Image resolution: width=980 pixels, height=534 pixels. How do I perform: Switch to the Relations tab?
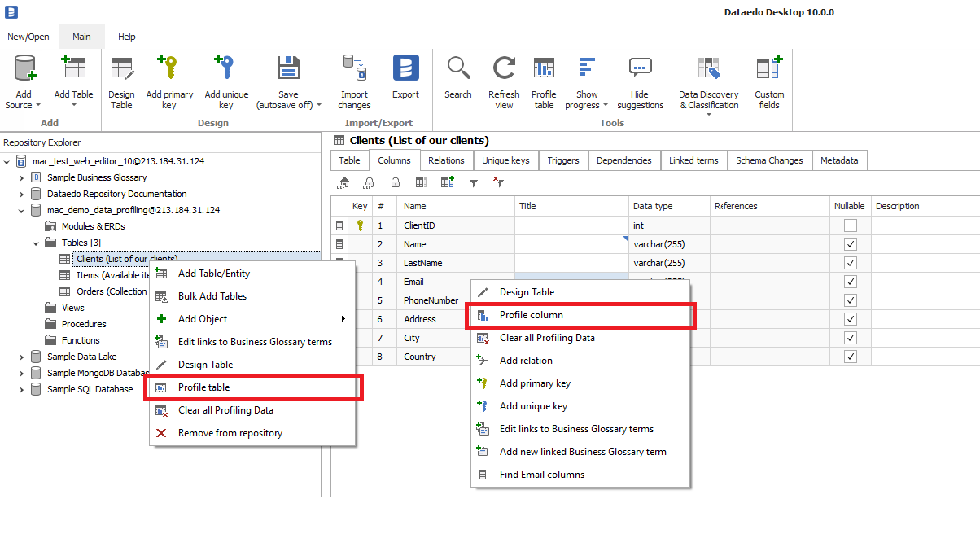(446, 160)
